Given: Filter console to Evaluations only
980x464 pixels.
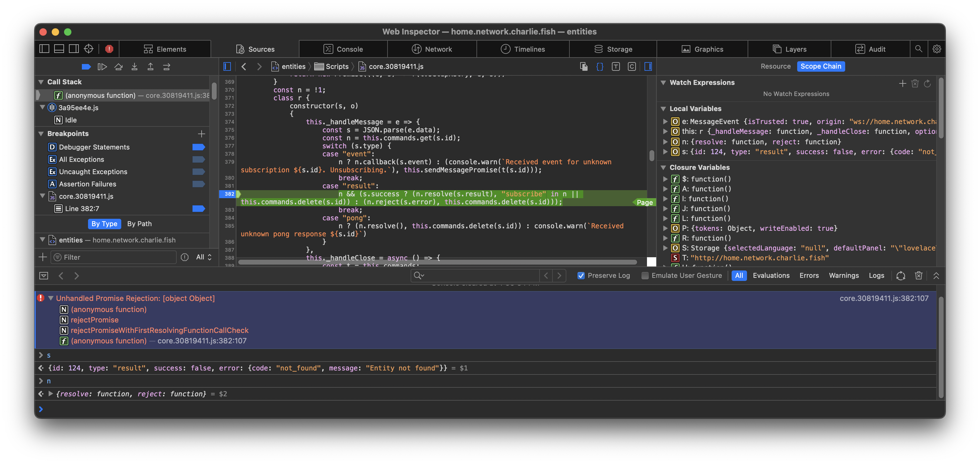Looking at the screenshot, I should tap(771, 275).
